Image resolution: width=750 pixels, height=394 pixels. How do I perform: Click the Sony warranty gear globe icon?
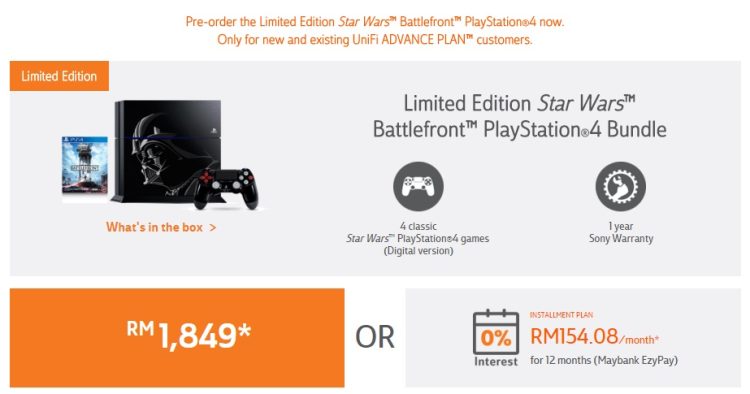click(x=620, y=186)
